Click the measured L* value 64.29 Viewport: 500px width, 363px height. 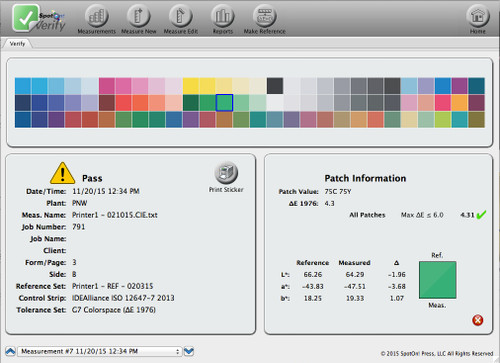point(355,274)
